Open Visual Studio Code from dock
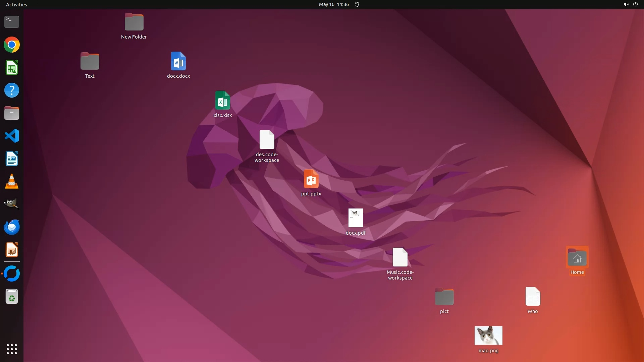644x362 pixels. (12, 136)
